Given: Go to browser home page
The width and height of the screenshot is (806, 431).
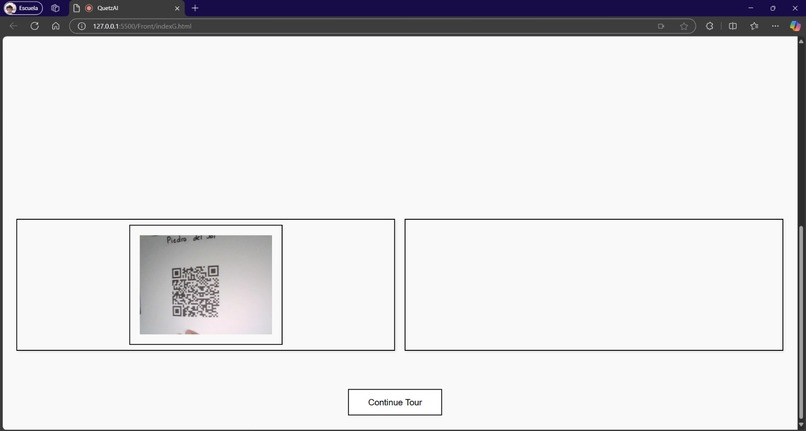Looking at the screenshot, I should [x=56, y=26].
